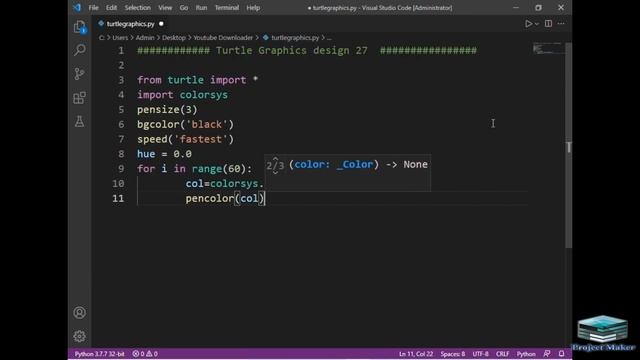The image size is (640, 360).
Task: Click the feedback icon in status bar
Action: pyautogui.click(x=547, y=354)
